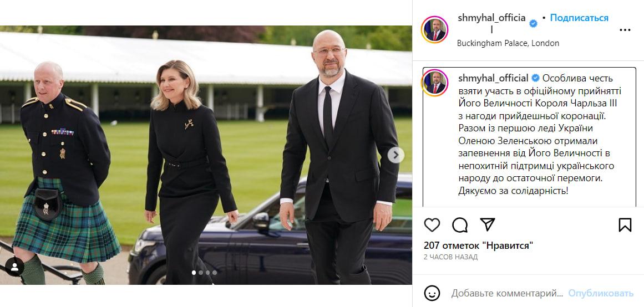Open shmyhal_official story avatar in header
Image resolution: width=644 pixels, height=307 pixels.
click(434, 29)
